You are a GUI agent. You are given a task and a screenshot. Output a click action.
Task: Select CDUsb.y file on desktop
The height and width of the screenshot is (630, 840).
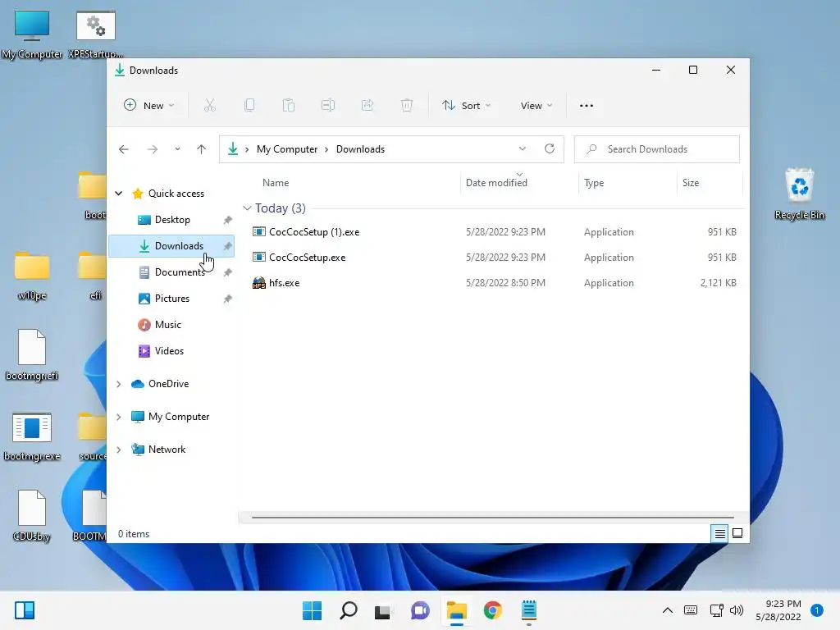point(32,516)
